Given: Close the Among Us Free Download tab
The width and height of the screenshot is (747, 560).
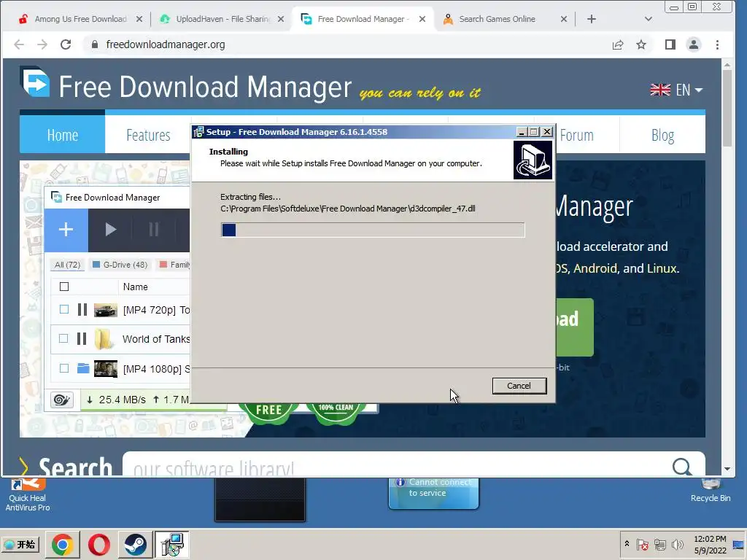Looking at the screenshot, I should [x=139, y=19].
